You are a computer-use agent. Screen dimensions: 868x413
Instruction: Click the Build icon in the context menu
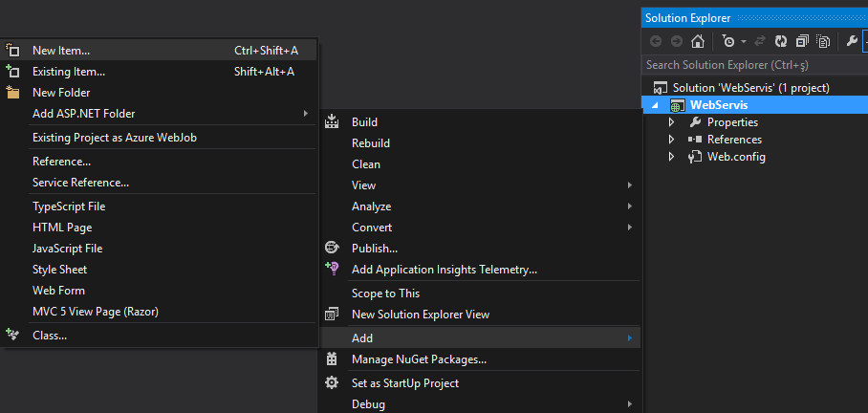click(332, 121)
